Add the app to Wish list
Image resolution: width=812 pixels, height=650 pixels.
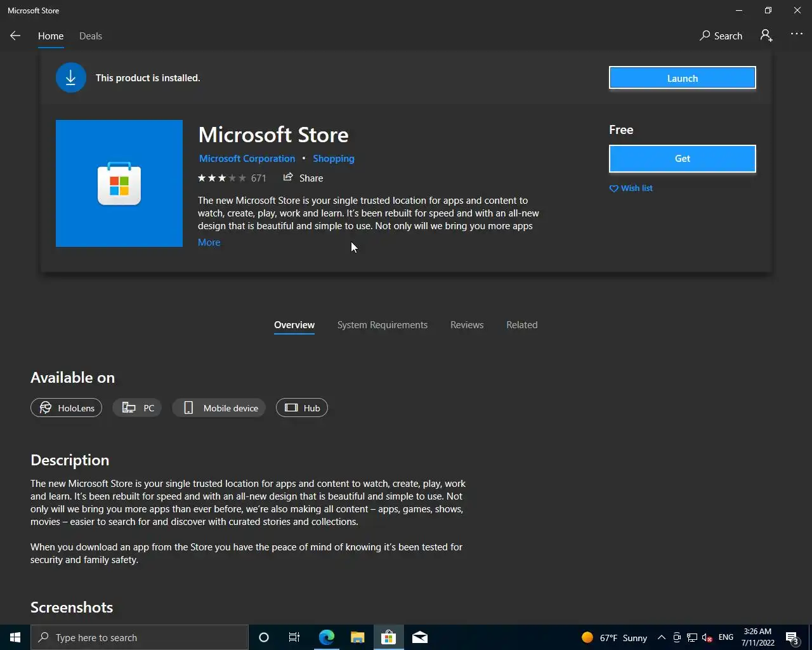(631, 189)
